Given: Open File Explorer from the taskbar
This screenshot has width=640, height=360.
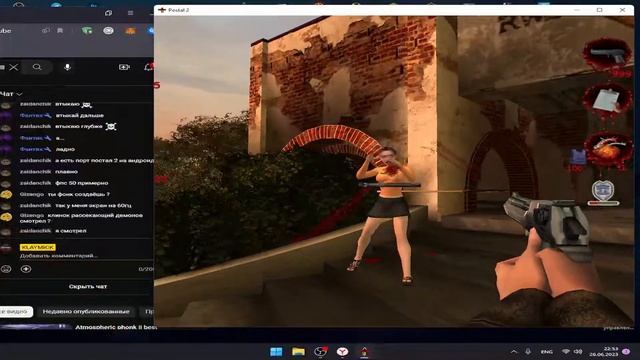Looking at the screenshot, I should [298, 351].
